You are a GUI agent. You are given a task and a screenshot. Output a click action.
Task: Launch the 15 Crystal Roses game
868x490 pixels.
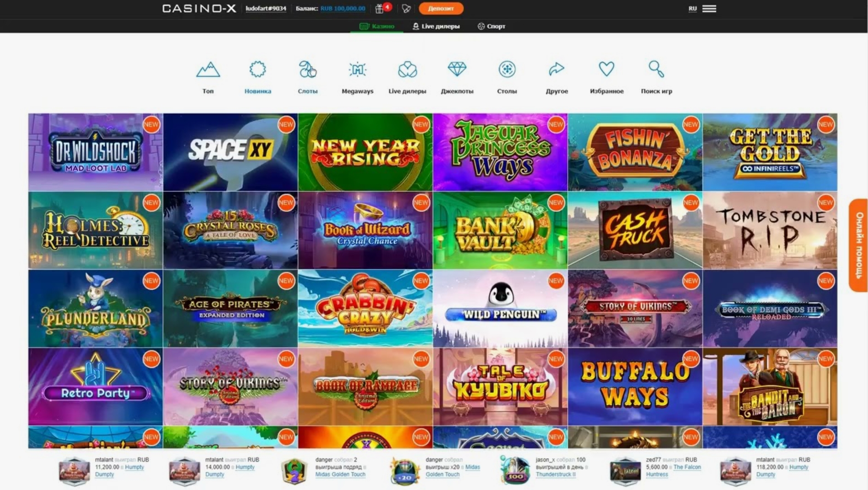coord(230,230)
